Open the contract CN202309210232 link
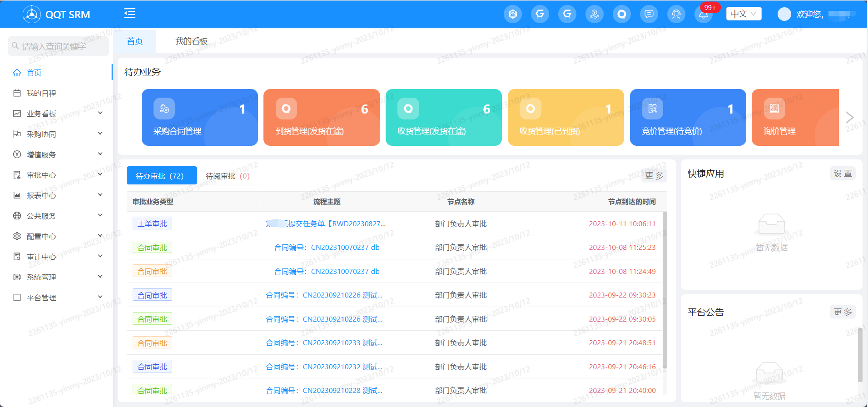The height and width of the screenshot is (407, 868). click(x=324, y=367)
